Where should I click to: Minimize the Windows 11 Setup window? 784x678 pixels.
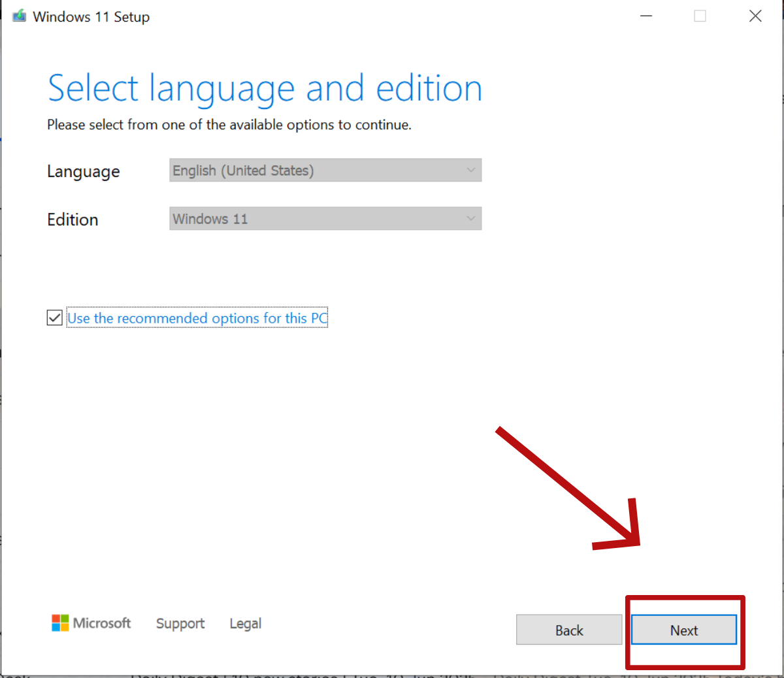click(646, 16)
